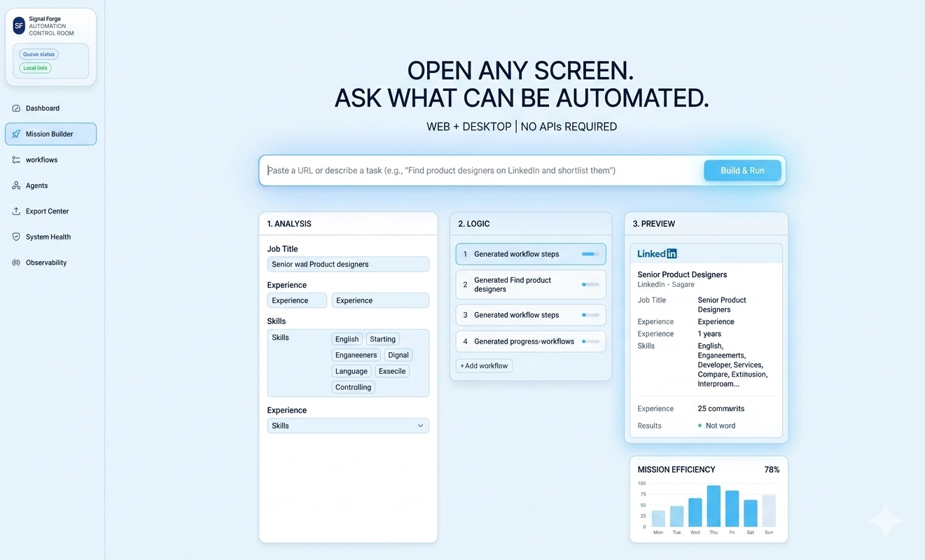The width and height of the screenshot is (925, 560).
Task: Open Export Center
Action: point(50,211)
